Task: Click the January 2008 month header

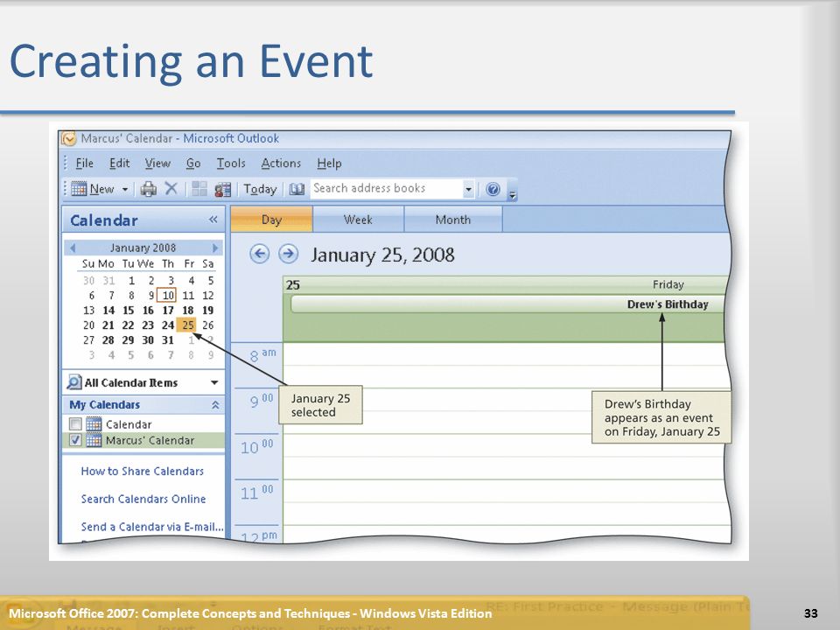Action: pyautogui.click(x=143, y=248)
